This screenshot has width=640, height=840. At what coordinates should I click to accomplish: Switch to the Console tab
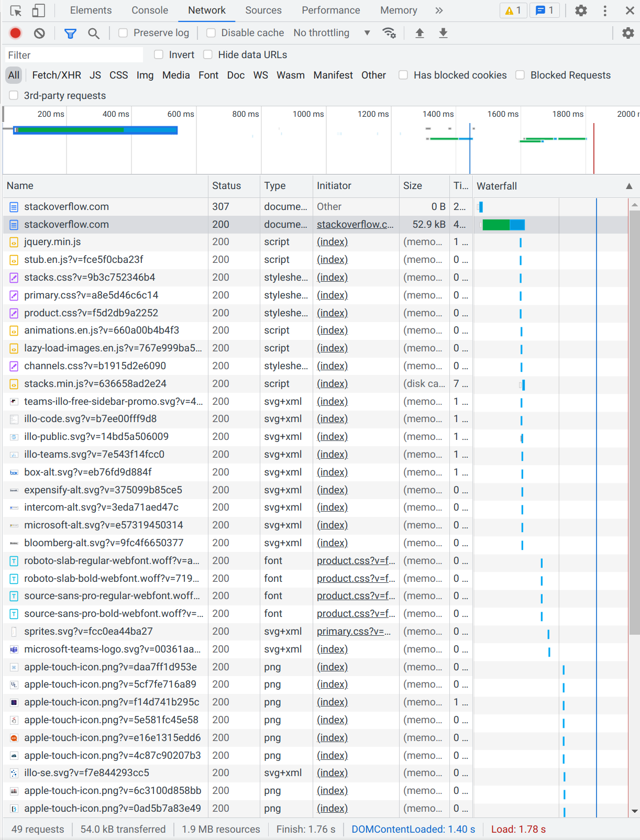click(150, 10)
